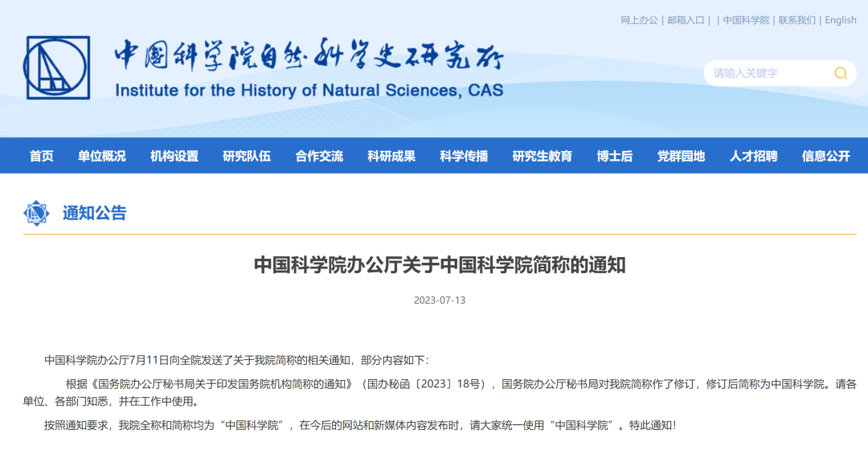Click the 通知公告 section emblem icon
The height and width of the screenshot is (466, 868).
coord(36,213)
